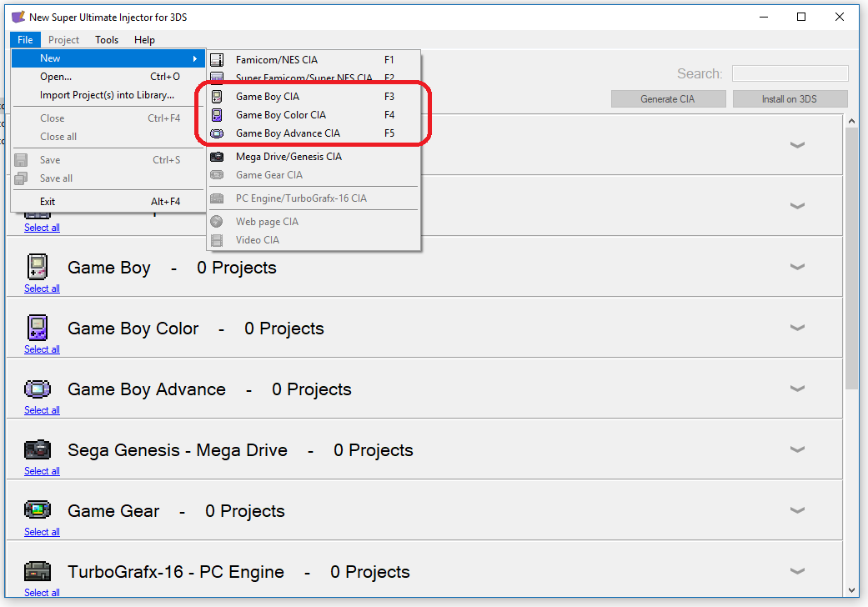The width and height of the screenshot is (868, 607).
Task: Open the New submenu entry
Action: pyautogui.click(x=108, y=58)
